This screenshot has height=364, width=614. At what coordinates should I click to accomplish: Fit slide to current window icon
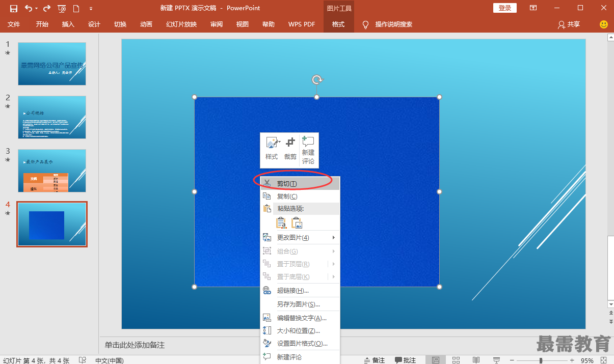click(604, 360)
